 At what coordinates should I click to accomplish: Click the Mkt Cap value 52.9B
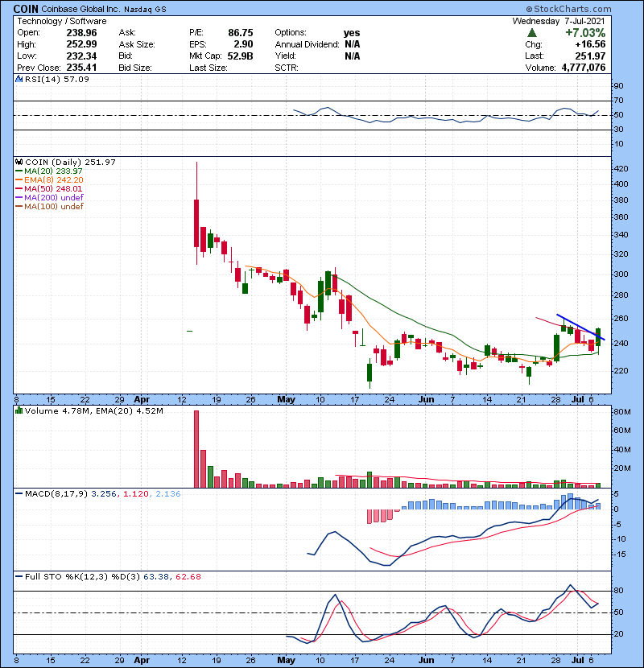tap(240, 56)
